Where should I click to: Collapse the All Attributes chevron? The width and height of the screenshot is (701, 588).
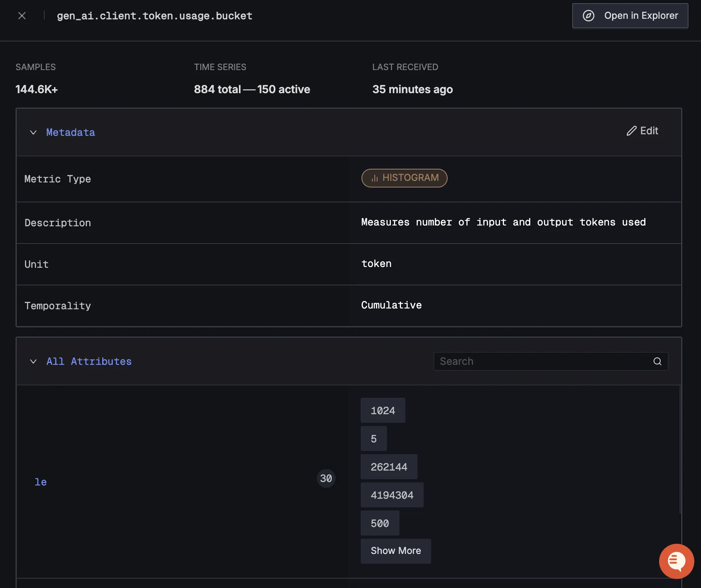click(x=33, y=361)
